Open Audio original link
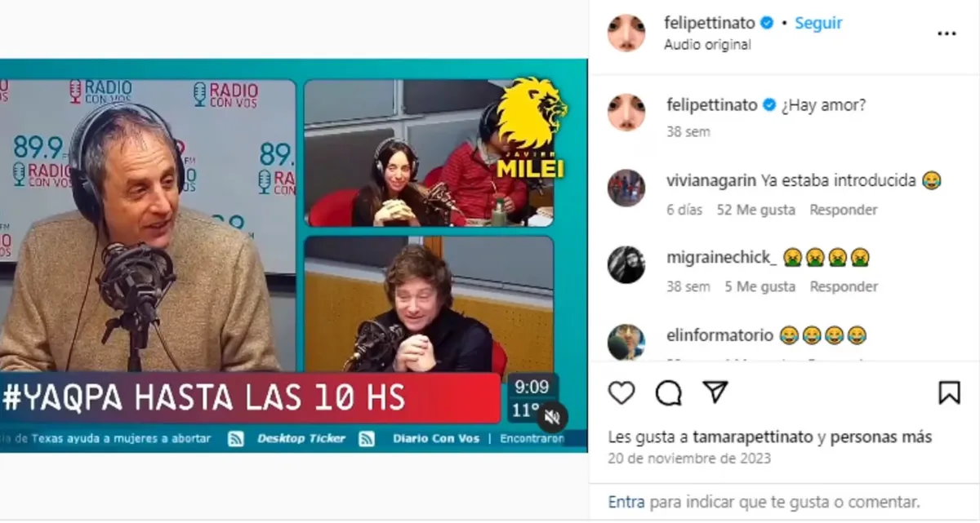The width and height of the screenshot is (980, 523). tap(707, 45)
